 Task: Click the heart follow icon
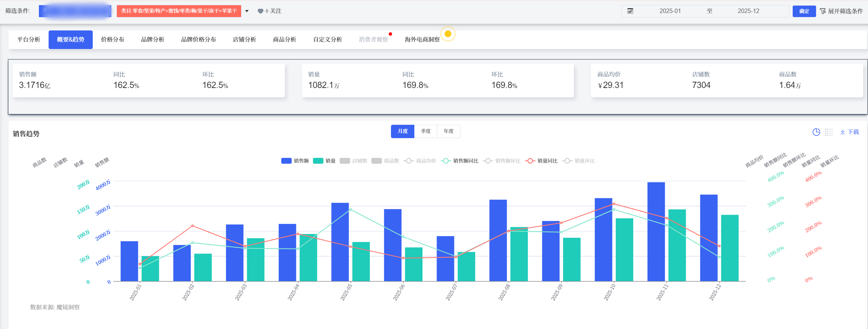[x=260, y=11]
